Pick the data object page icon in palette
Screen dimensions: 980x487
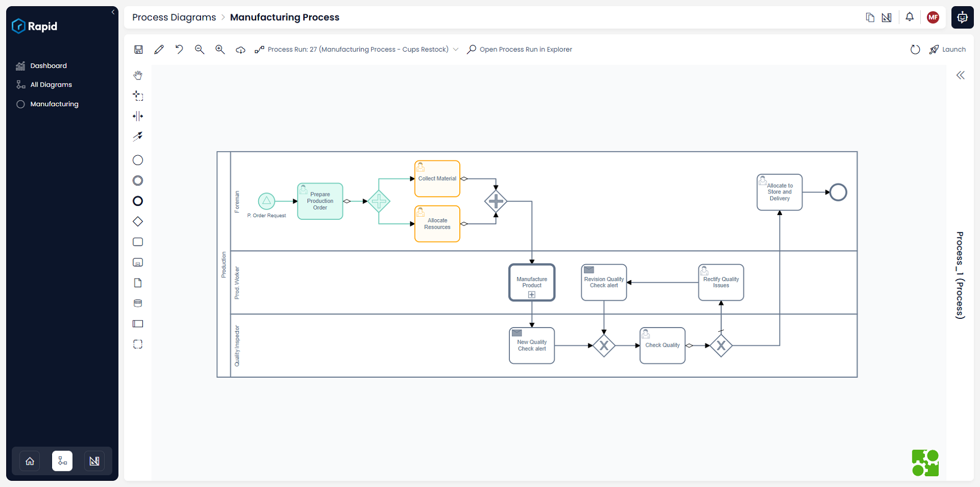[x=138, y=283]
